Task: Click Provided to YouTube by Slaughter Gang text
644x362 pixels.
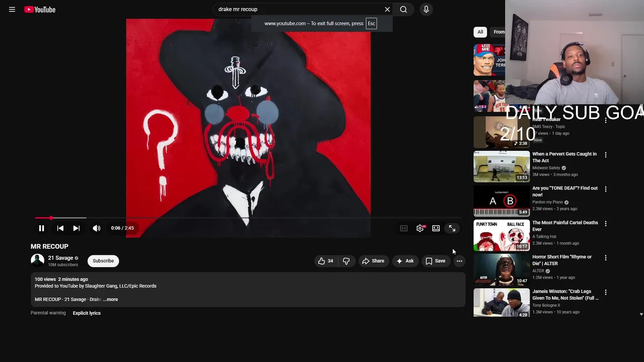Action: 96,286
